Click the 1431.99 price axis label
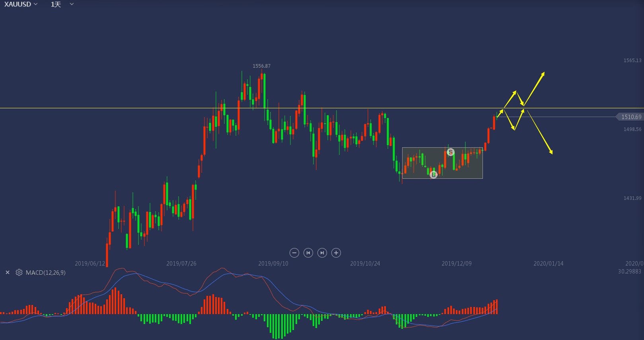This screenshot has width=644, height=340. tap(632, 198)
